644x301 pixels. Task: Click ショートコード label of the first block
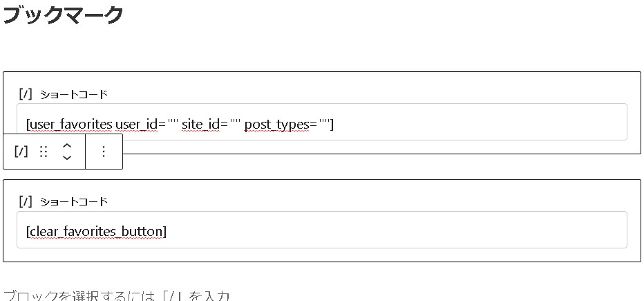pyautogui.click(x=74, y=94)
